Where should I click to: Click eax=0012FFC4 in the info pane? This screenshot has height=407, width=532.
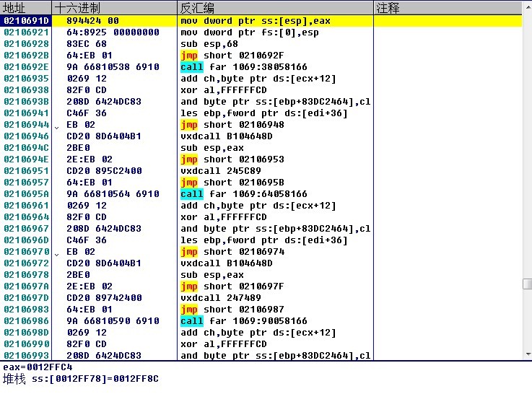tap(38, 367)
